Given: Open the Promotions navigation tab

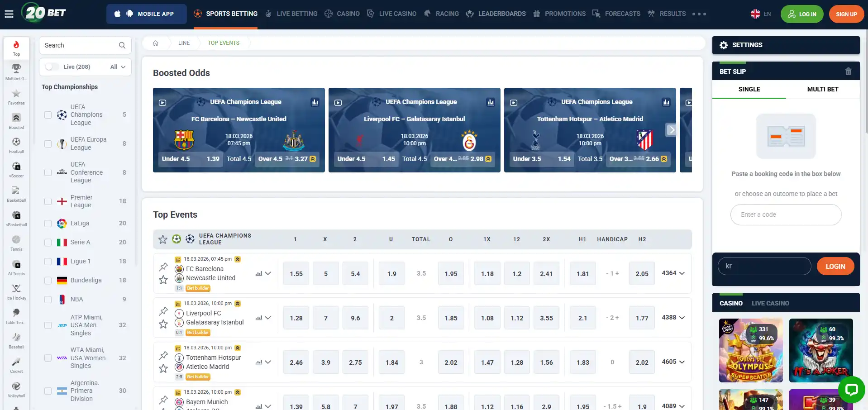Looking at the screenshot, I should pyautogui.click(x=559, y=14).
